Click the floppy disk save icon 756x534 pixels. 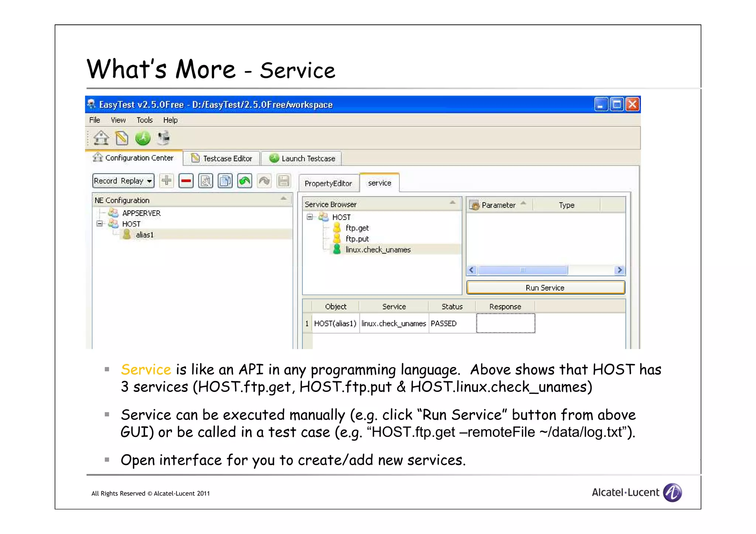283,181
